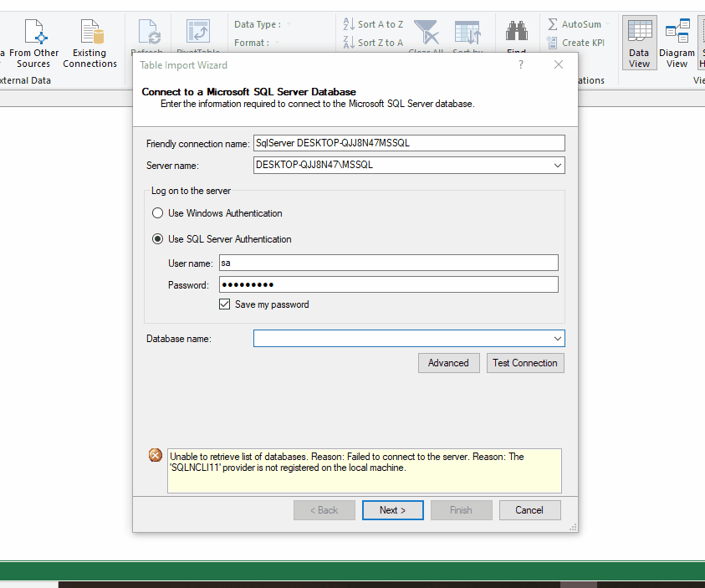
Task: Expand the Server name dropdown
Action: [558, 165]
